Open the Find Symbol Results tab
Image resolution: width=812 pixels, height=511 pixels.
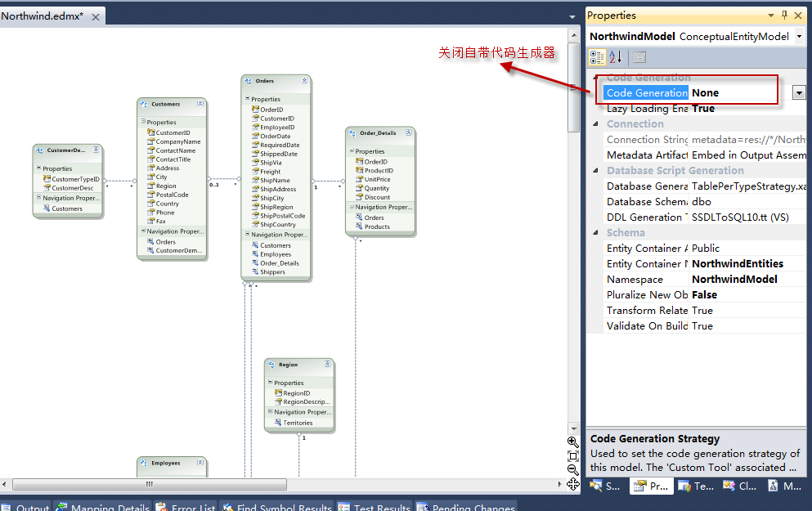(277, 506)
